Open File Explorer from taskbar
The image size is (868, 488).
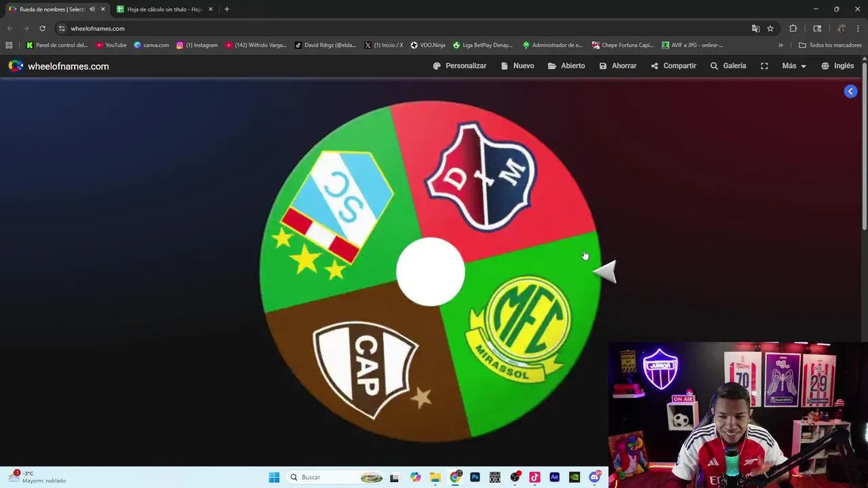pyautogui.click(x=435, y=477)
